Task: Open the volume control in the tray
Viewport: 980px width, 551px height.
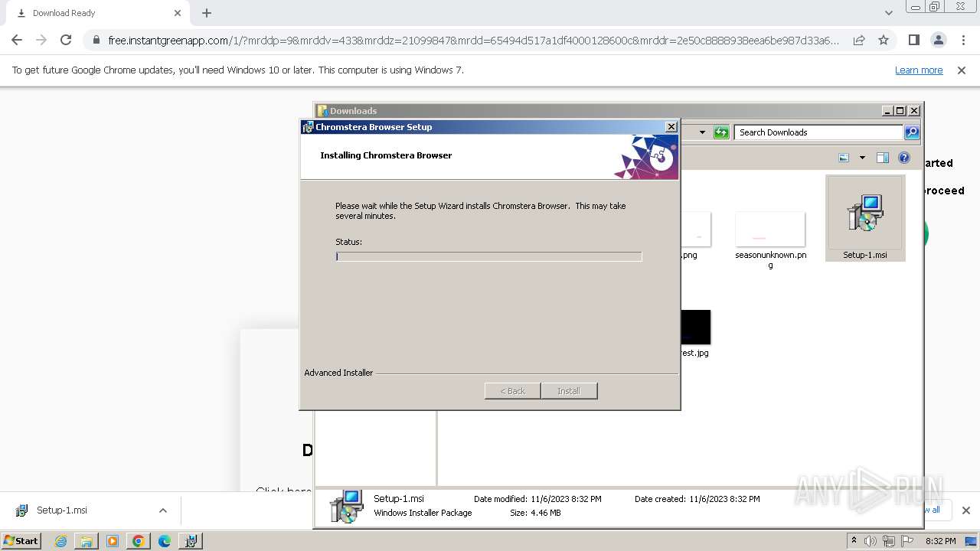Action: point(871,541)
